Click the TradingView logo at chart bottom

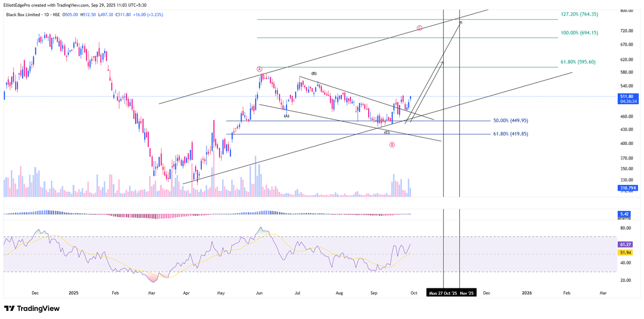pos(32,309)
